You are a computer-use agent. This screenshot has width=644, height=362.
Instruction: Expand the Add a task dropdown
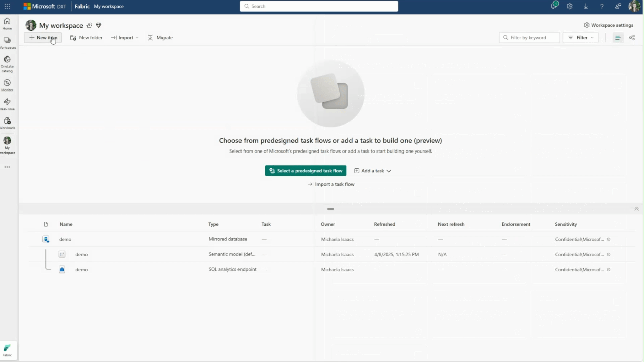click(x=373, y=171)
